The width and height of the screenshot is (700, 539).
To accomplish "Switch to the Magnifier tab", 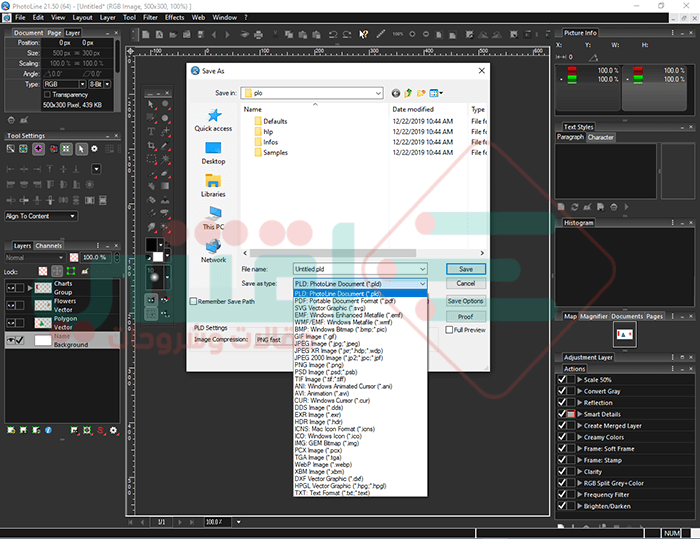I will 594,316.
